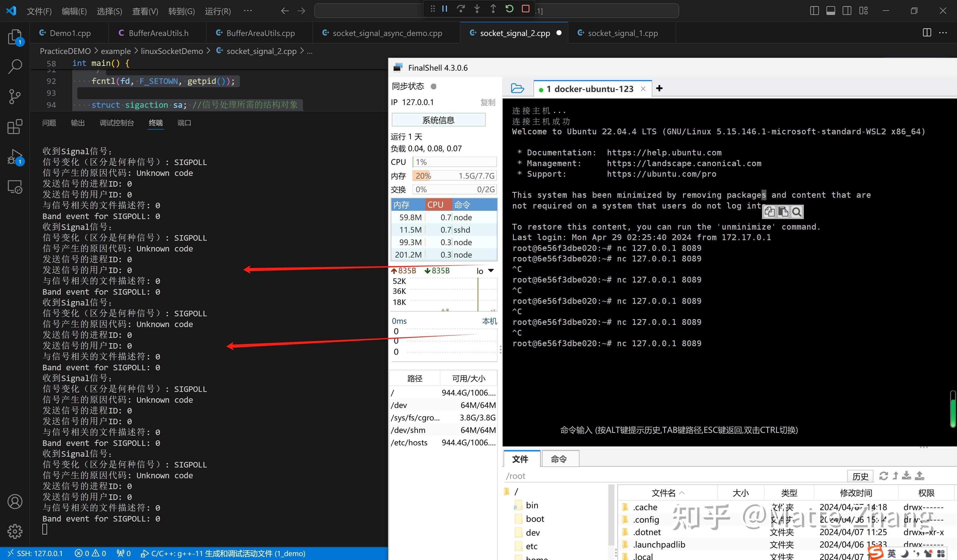Screen dimensions: 957x560
Task: Toggle the bottom panel layout button
Action: [x=830, y=11]
